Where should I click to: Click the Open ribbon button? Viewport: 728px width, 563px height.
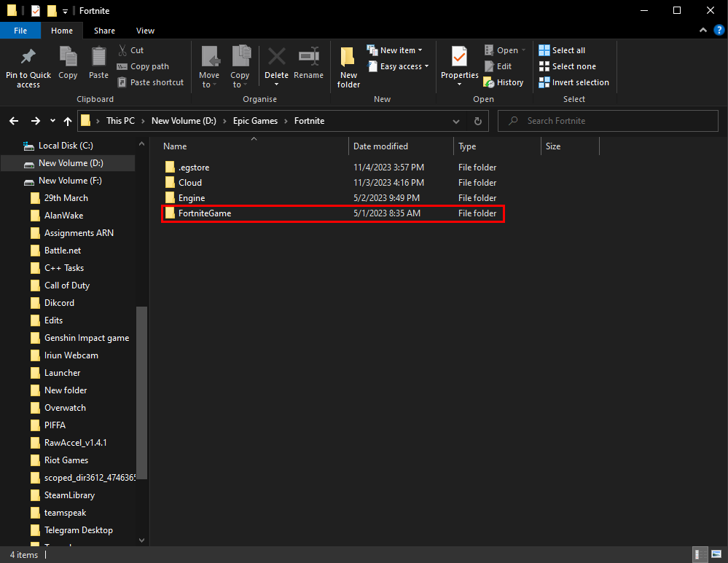pos(505,50)
